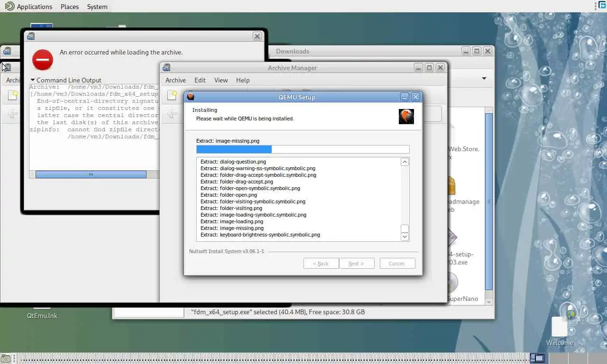This screenshot has width=607, height=364.
Task: Open the View menu in Archive Manager
Action: pos(221,80)
